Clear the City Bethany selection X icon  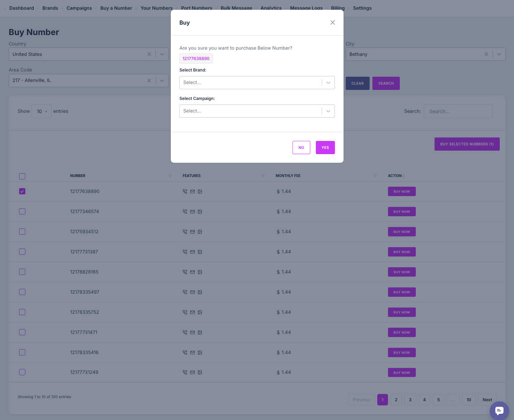486,54
